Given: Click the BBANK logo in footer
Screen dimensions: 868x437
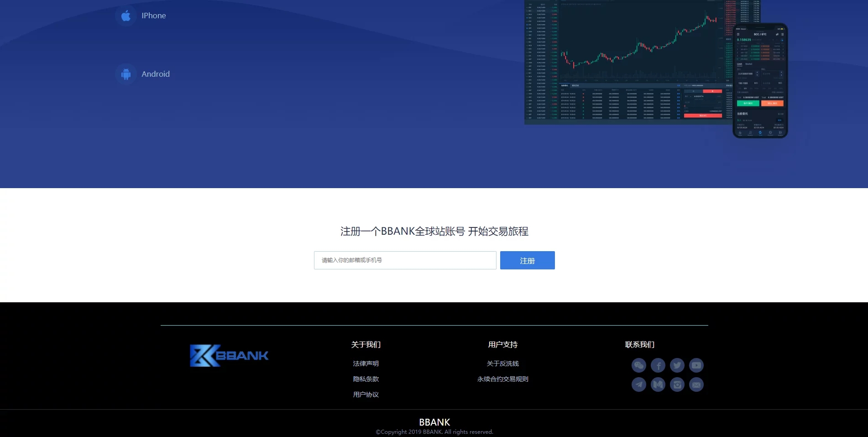Looking at the screenshot, I should click(x=229, y=356).
